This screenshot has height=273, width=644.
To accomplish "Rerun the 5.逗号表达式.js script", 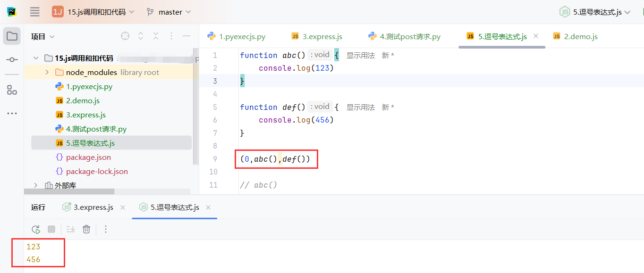I will coord(36,229).
